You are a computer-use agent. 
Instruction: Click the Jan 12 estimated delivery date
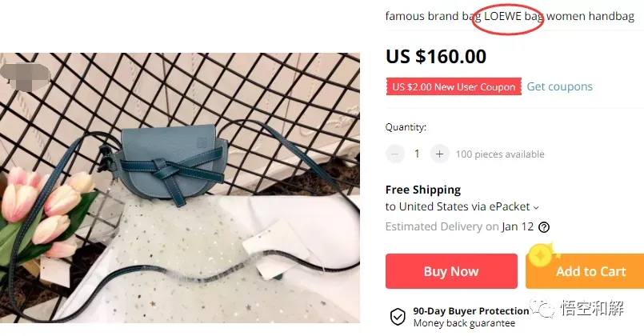[518, 226]
